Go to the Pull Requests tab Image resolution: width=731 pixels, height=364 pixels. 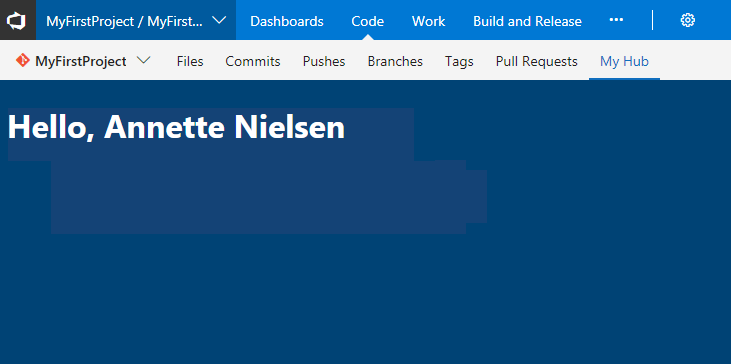[x=537, y=62]
